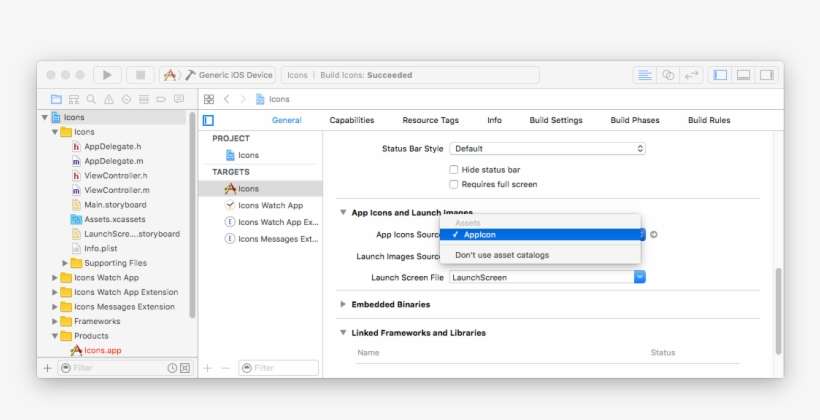Check the Requires full screen option
This screenshot has width=820, height=420.
coord(454,184)
